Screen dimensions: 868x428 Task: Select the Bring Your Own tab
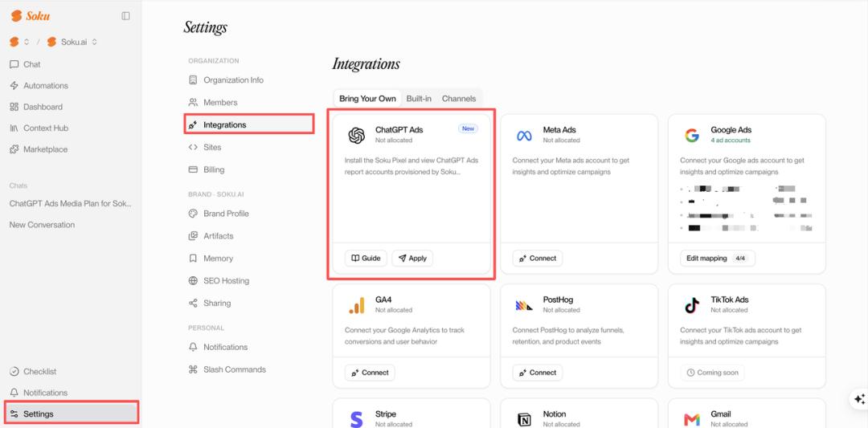pyautogui.click(x=367, y=99)
